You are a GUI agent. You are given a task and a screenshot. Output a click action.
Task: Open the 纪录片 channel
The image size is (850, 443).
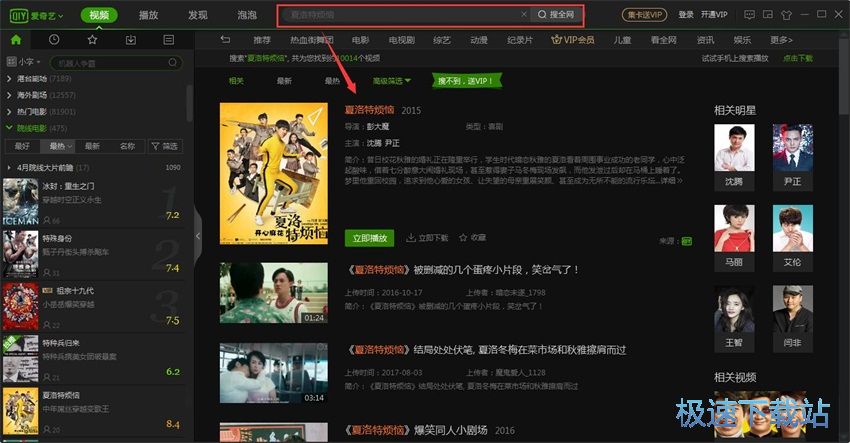coord(519,40)
